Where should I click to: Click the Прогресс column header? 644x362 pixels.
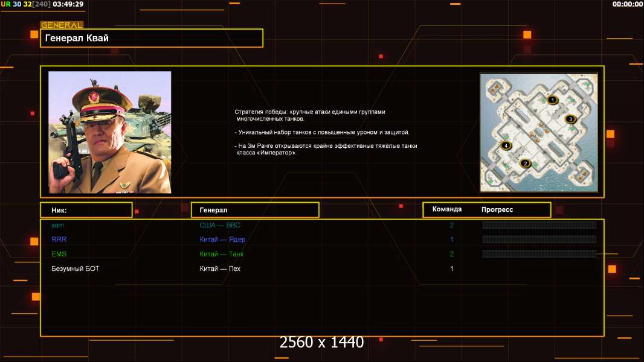pyautogui.click(x=497, y=209)
